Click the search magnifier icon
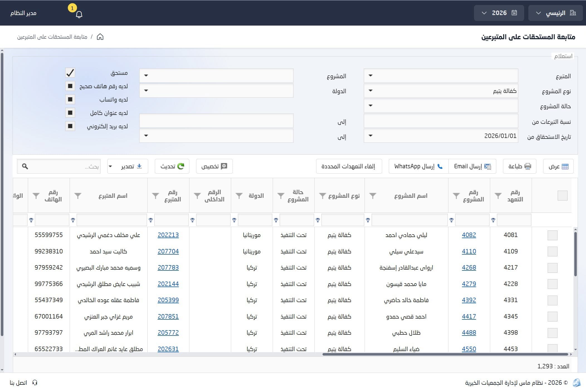 (x=25, y=166)
